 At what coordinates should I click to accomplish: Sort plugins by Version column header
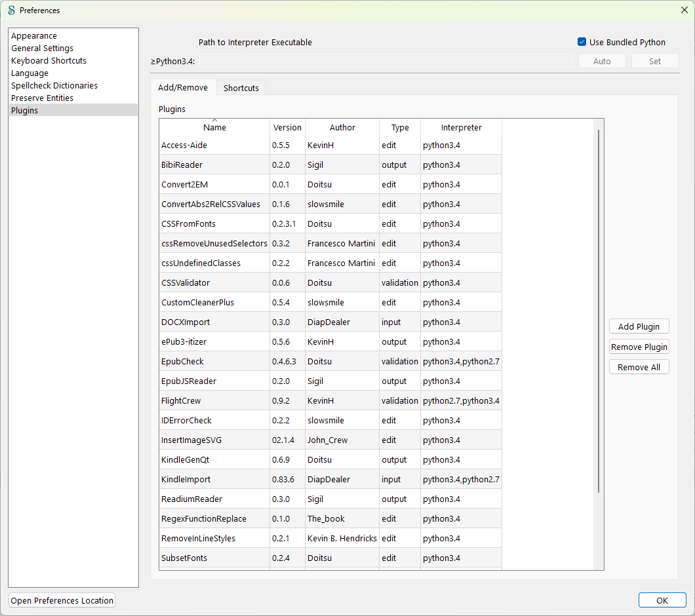[x=287, y=127]
